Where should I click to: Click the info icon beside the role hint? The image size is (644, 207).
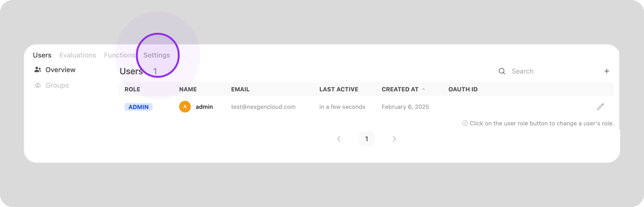pos(465,123)
